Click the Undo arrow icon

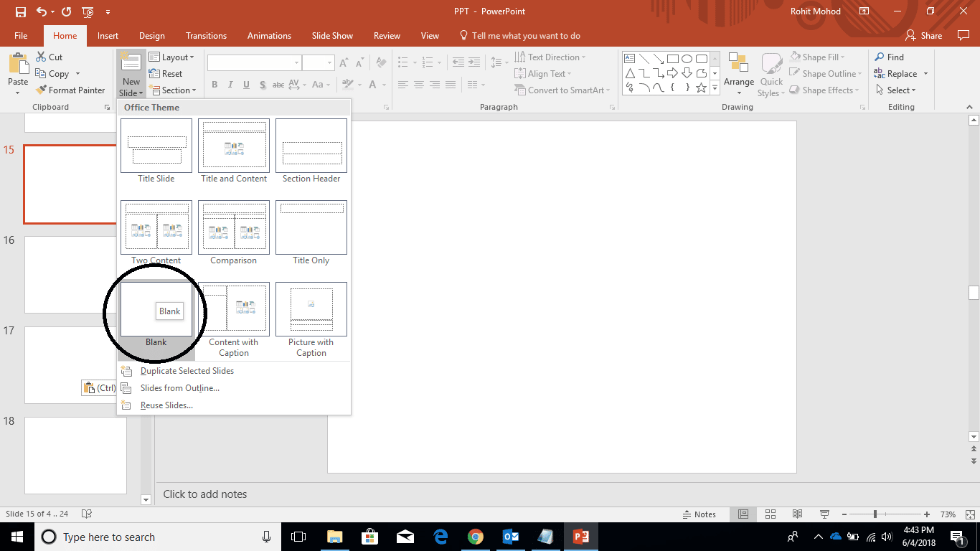pos(42,11)
